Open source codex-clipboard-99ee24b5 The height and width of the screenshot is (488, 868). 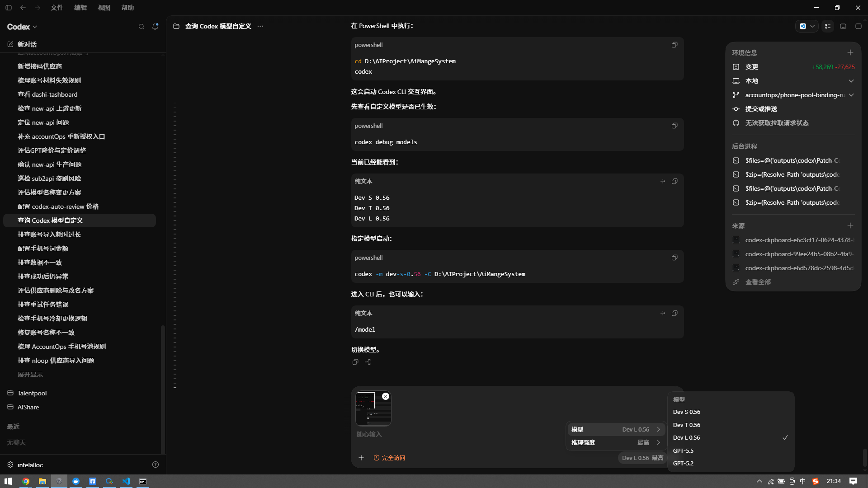(793, 254)
